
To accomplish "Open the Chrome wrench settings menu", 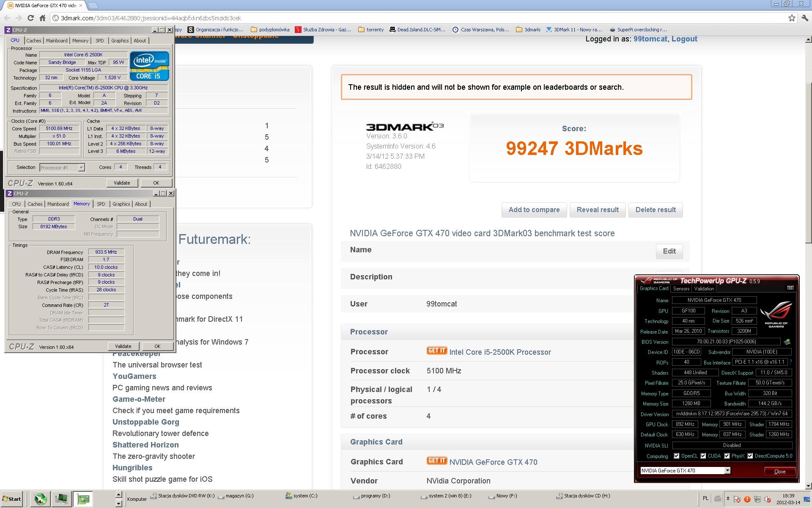I will tap(805, 18).
